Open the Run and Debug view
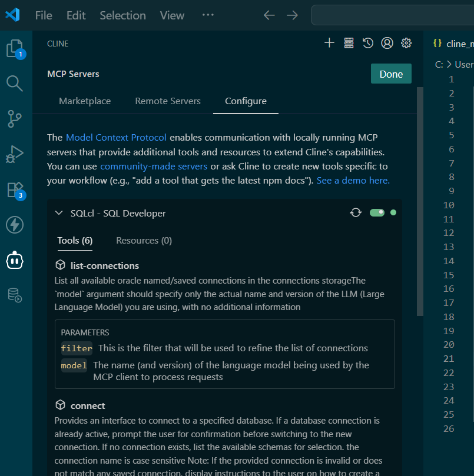Image resolution: width=474 pixels, height=476 pixels. coord(15,154)
